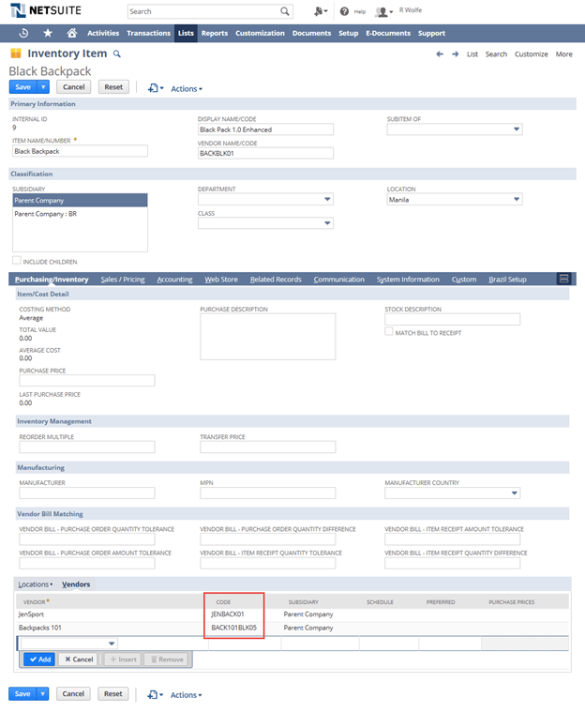This screenshot has width=585, height=728.
Task: Click the orange Inventory Item record icon
Action: tap(16, 53)
